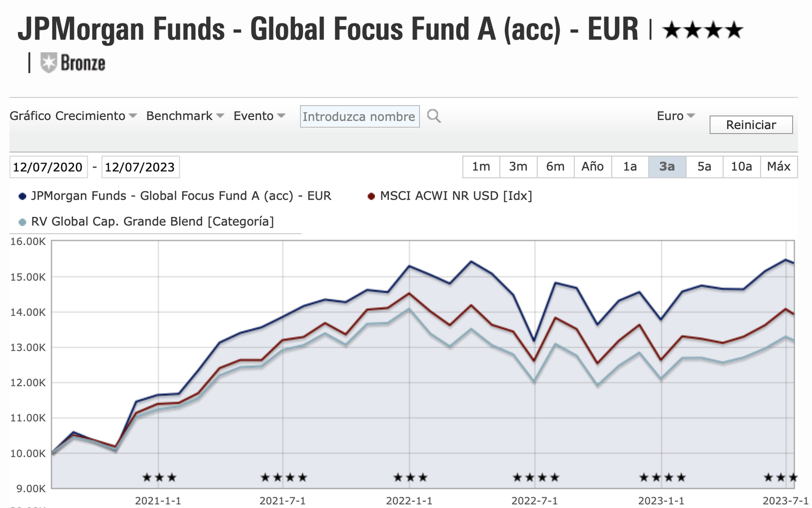This screenshot has width=812, height=508.
Task: Click the start date field 12/07/2020
Action: click(x=48, y=167)
